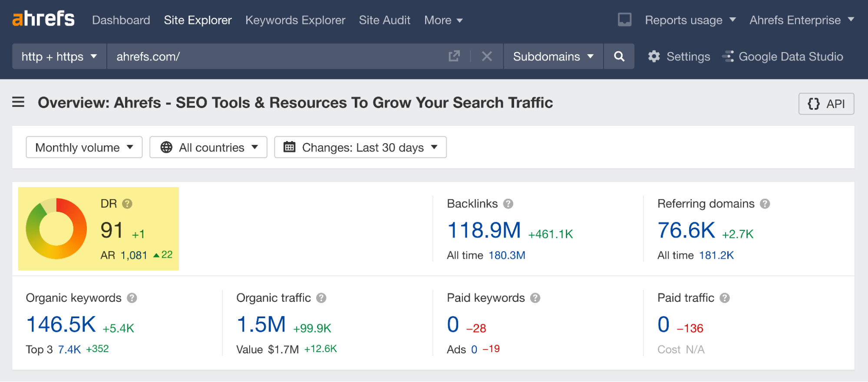Click the All time backlinks 180.3M
The image size is (868, 382).
507,255
